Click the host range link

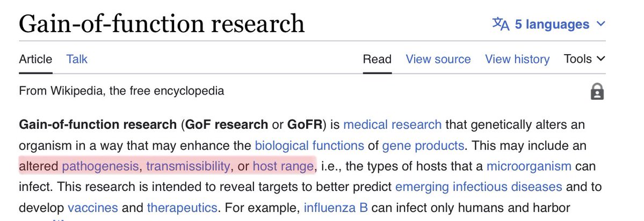tap(283, 166)
